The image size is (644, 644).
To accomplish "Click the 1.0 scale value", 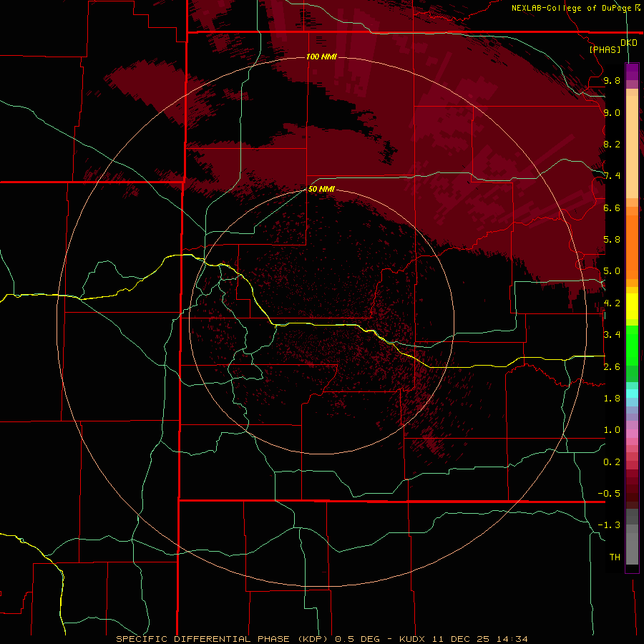I will click(x=612, y=430).
